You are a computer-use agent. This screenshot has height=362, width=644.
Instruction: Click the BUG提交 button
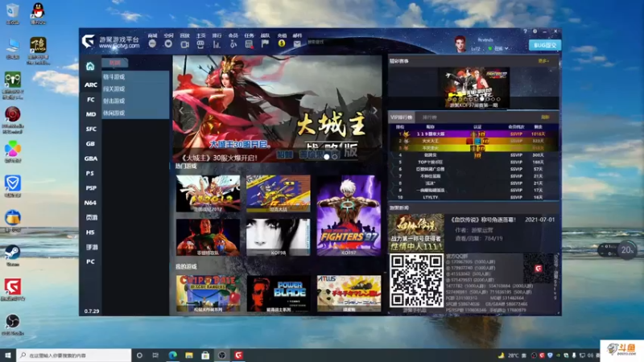[x=545, y=45]
